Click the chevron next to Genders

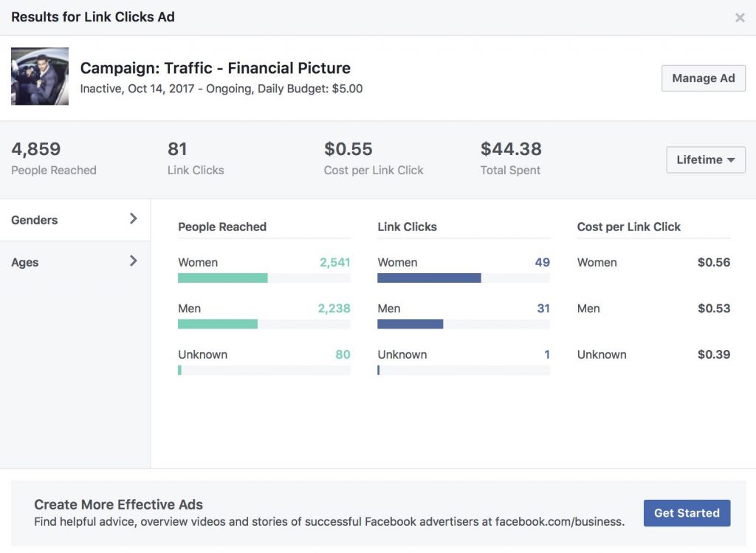tap(134, 219)
